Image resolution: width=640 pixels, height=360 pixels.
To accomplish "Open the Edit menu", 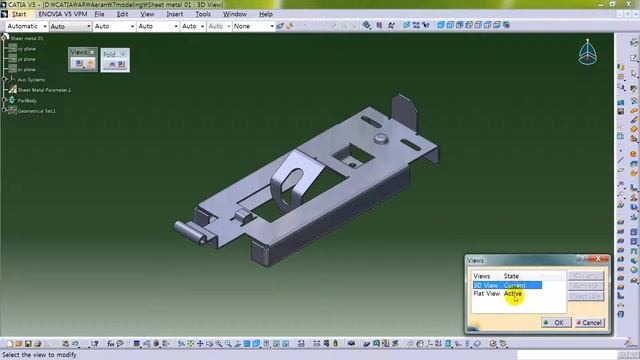I will click(x=122, y=14).
